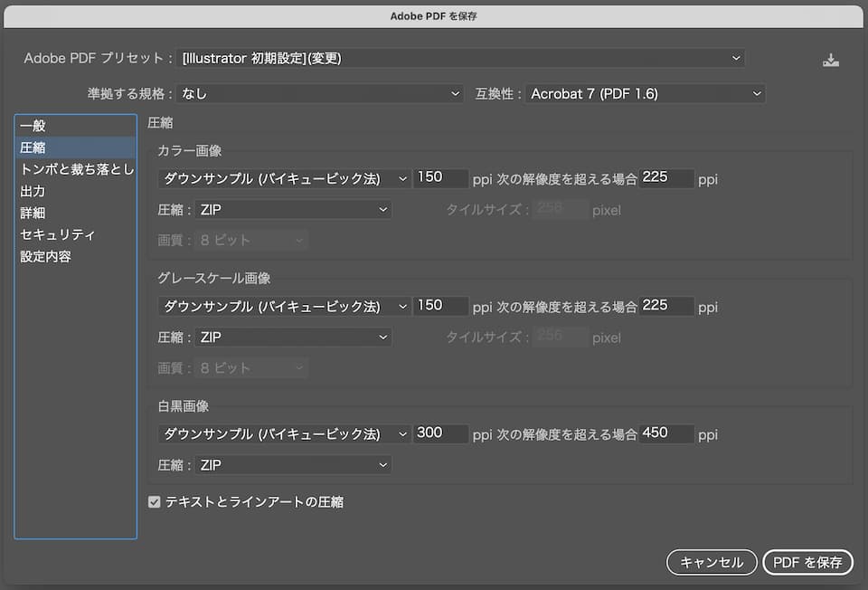Select 設定内容 summary category
The image size is (868, 590).
[x=45, y=256]
